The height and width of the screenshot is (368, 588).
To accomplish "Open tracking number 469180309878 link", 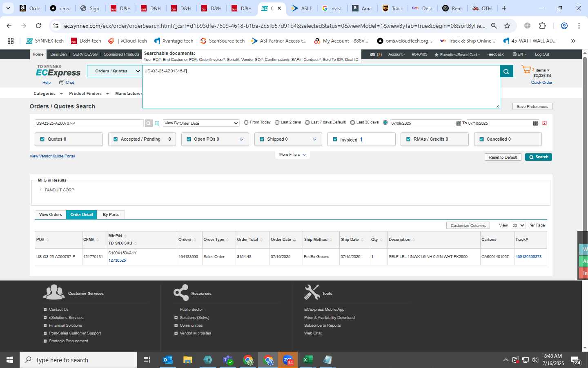I will [528, 257].
